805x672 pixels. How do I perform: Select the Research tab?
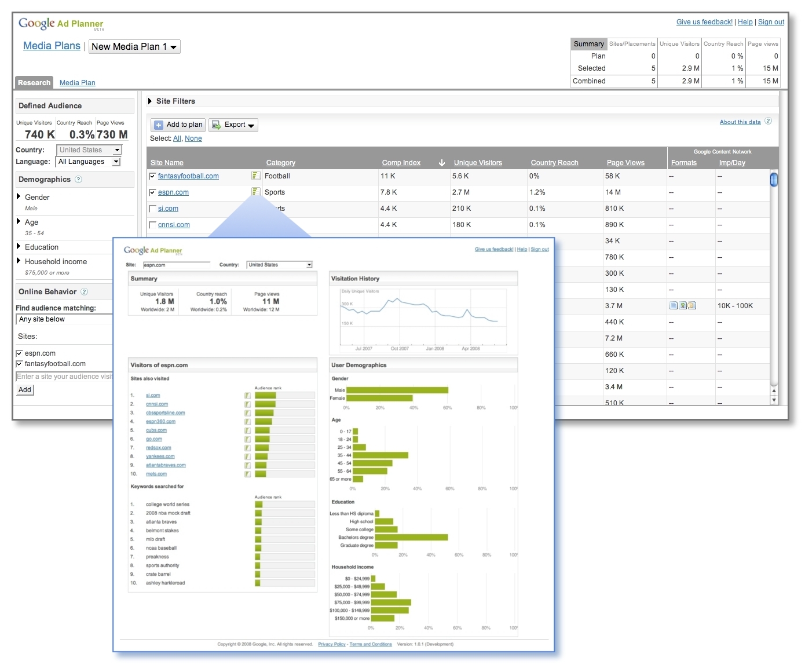click(x=34, y=83)
